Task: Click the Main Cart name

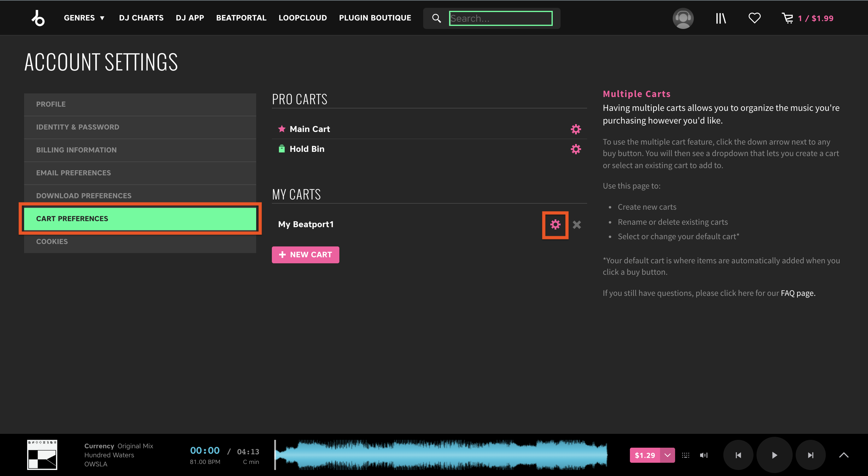Action: pyautogui.click(x=310, y=129)
